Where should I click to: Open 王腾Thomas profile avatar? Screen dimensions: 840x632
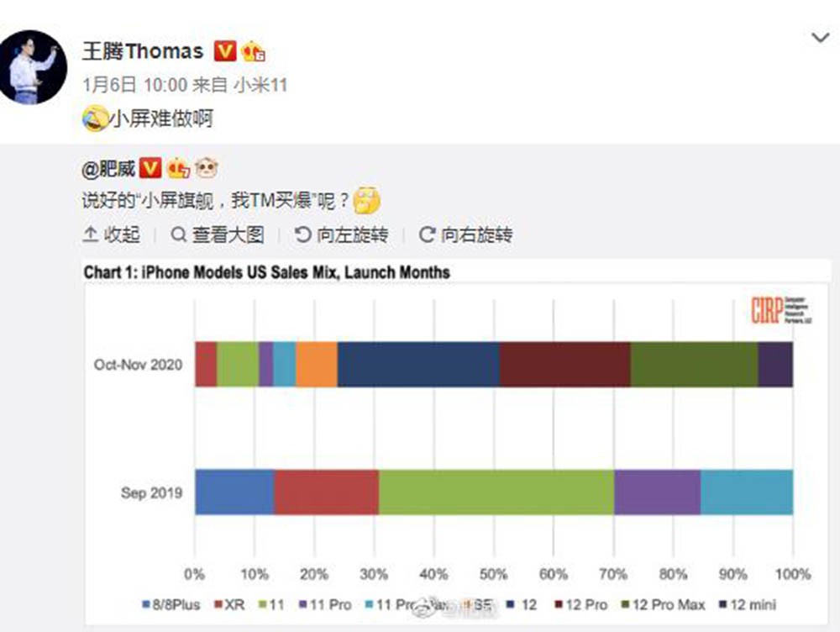pos(32,67)
